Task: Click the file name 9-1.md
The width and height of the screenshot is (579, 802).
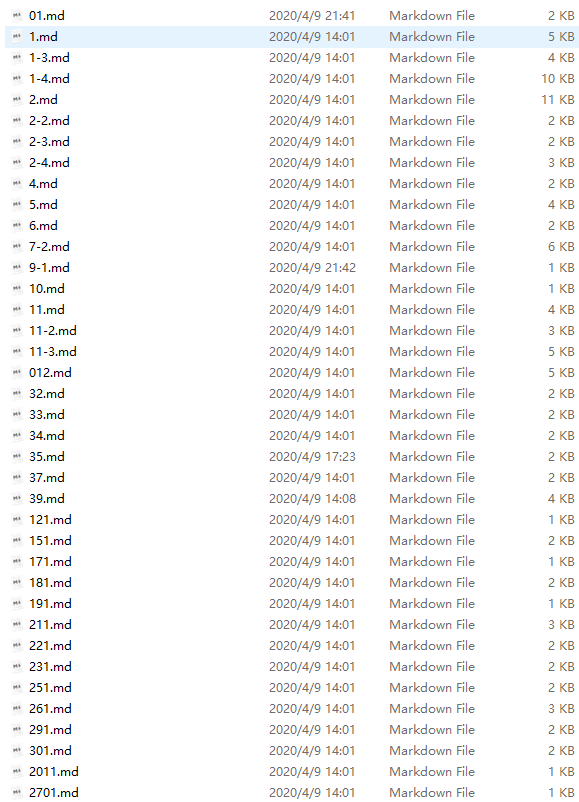Action: [49, 268]
